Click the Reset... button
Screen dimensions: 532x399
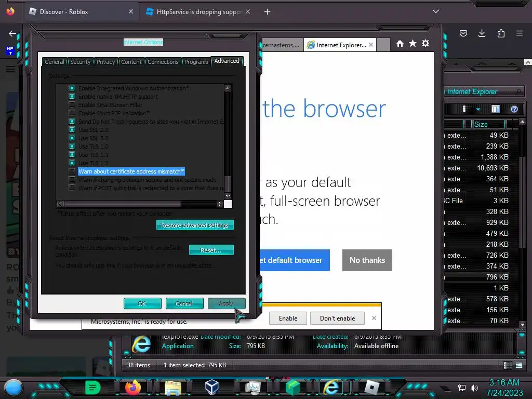coord(211,250)
